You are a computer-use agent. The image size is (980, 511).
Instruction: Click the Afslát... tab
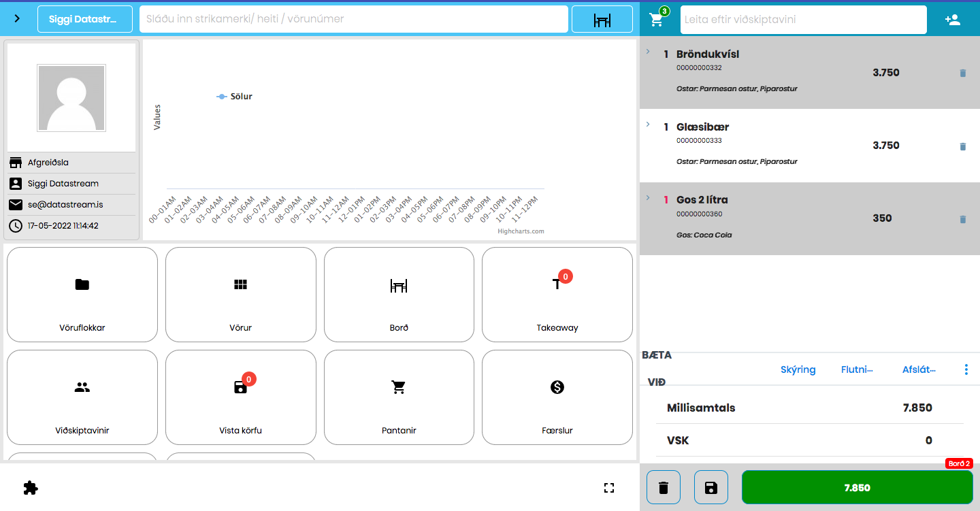click(919, 369)
